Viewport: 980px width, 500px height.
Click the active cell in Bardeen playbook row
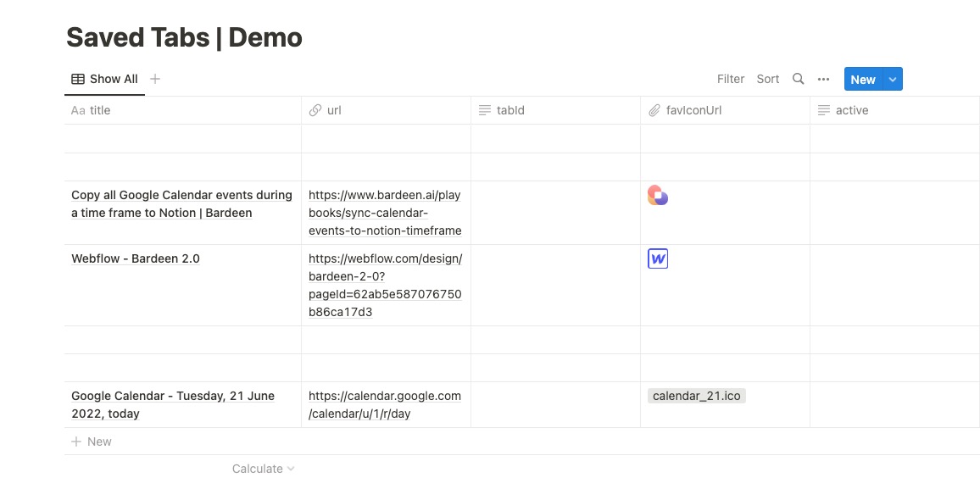click(895, 213)
